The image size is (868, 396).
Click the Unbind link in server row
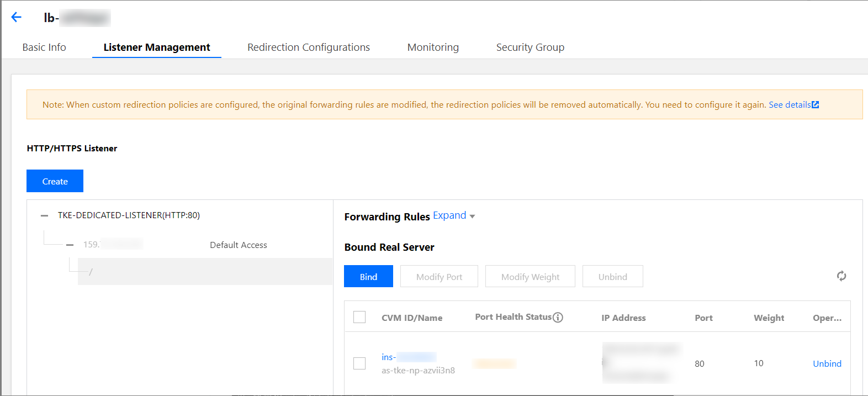pyautogui.click(x=827, y=363)
